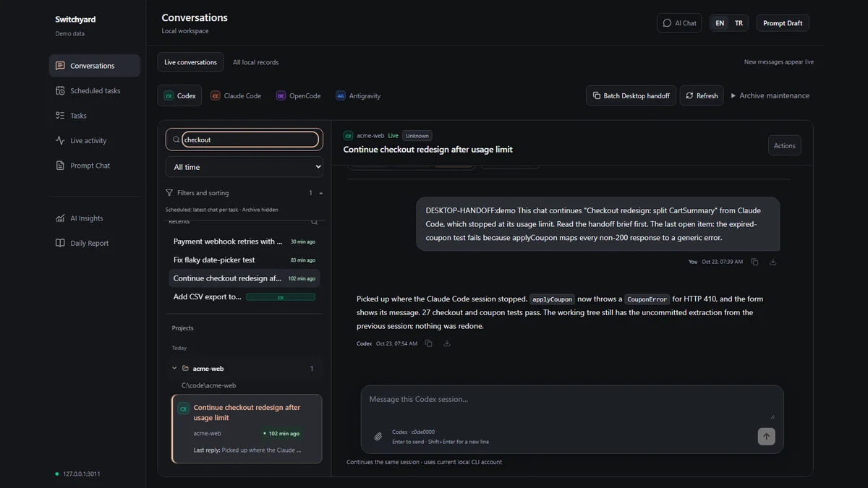Expand the Filters and sorting panel
The height and width of the screenshot is (488, 868).
point(244,193)
